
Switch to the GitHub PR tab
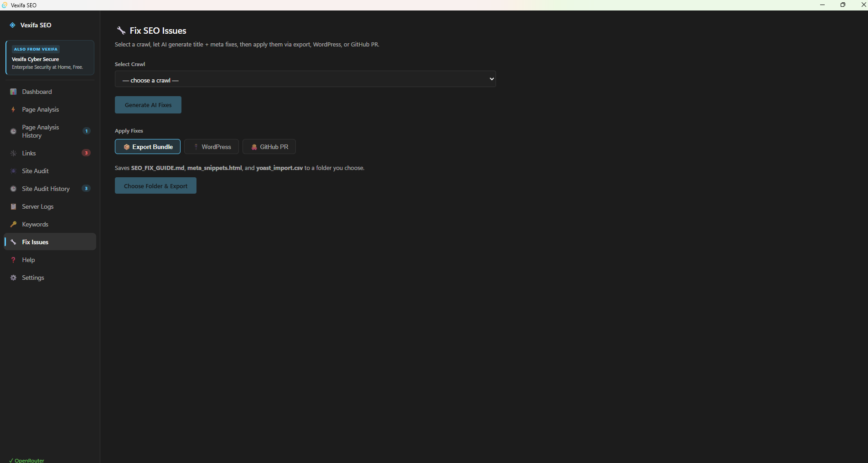269,147
